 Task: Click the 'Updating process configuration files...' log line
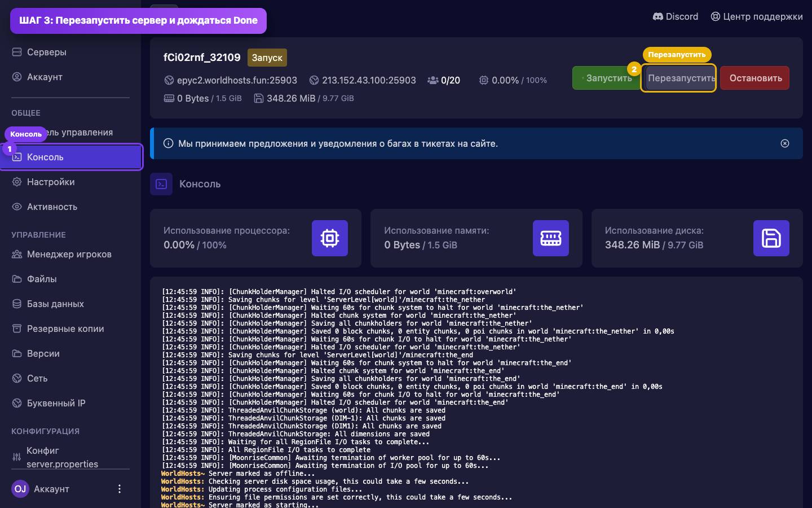[x=261, y=489]
